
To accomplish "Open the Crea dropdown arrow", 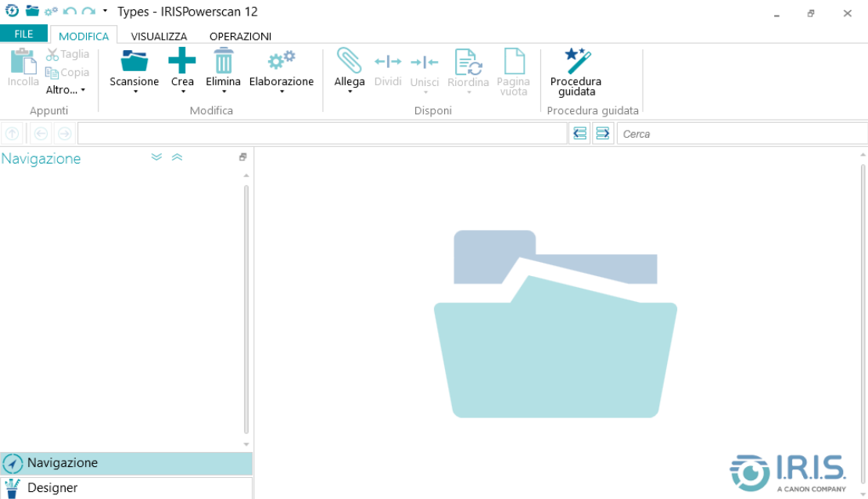I will pos(183,92).
